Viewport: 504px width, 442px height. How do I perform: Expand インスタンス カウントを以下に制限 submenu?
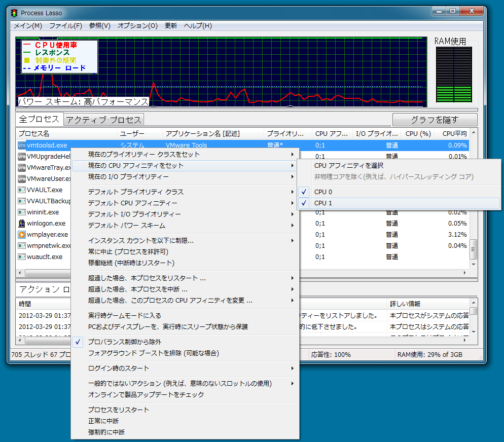coord(186,240)
